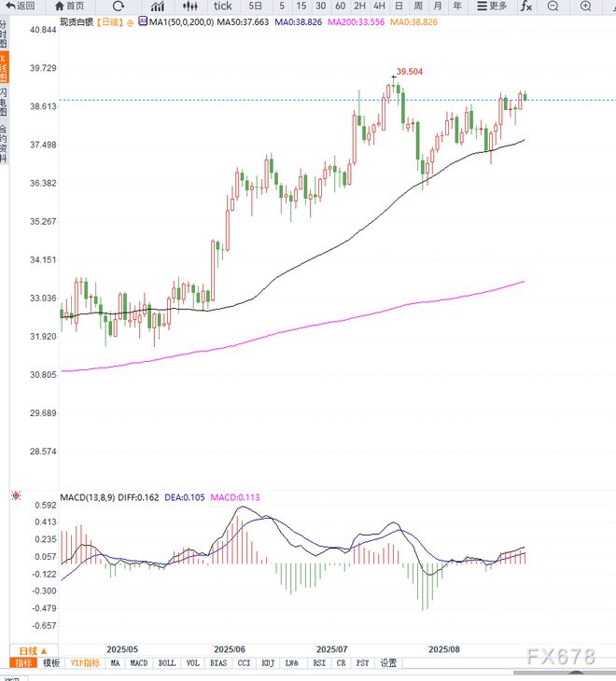Expand the 日线 period selector at bottom-left

click(x=32, y=649)
